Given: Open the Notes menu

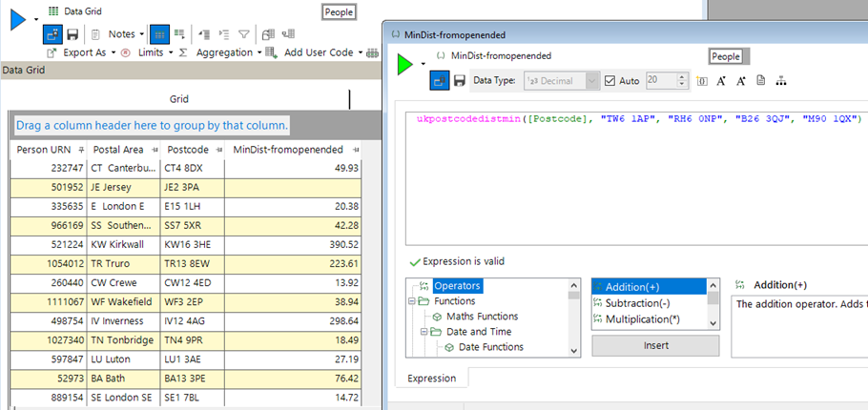Looking at the screenshot, I should (x=121, y=34).
